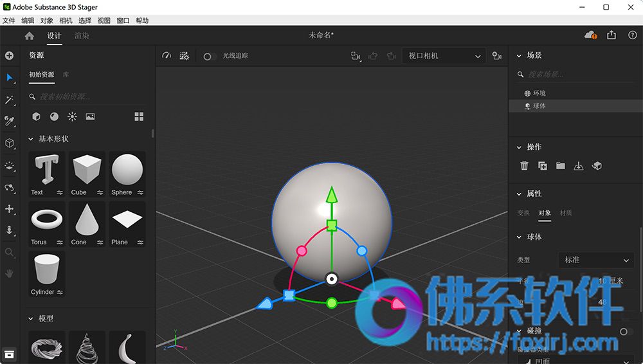Collapse the 基本形状 section

31,139
